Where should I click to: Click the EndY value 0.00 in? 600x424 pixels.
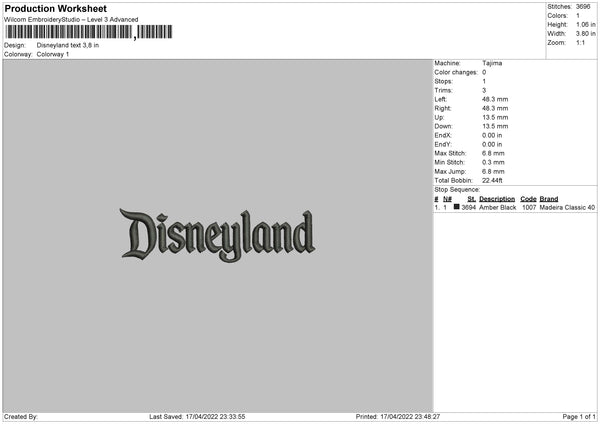(x=492, y=144)
